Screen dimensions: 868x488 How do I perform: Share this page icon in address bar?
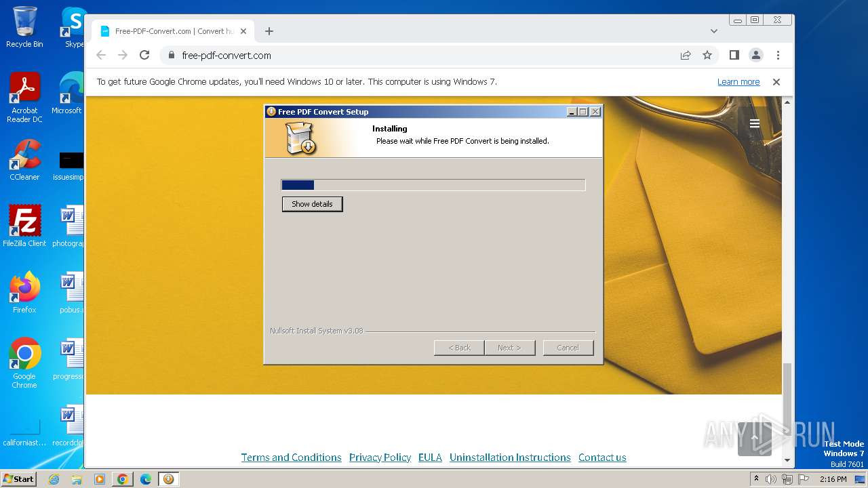click(x=686, y=56)
